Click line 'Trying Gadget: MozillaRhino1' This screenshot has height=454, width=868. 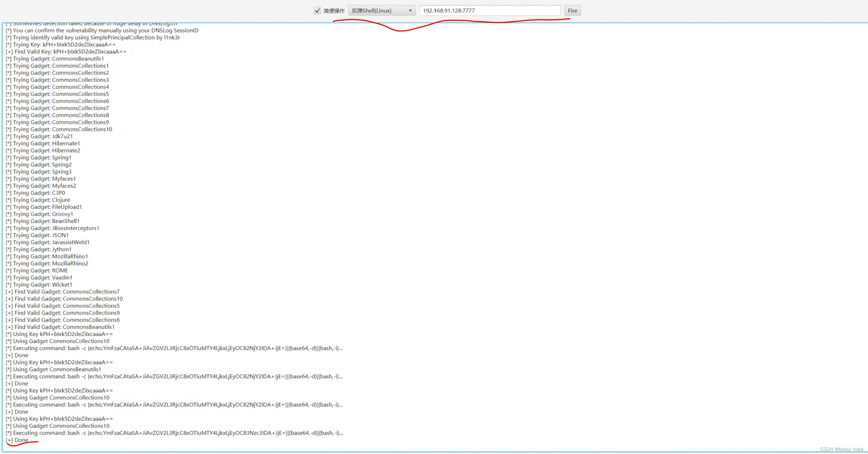pos(47,257)
